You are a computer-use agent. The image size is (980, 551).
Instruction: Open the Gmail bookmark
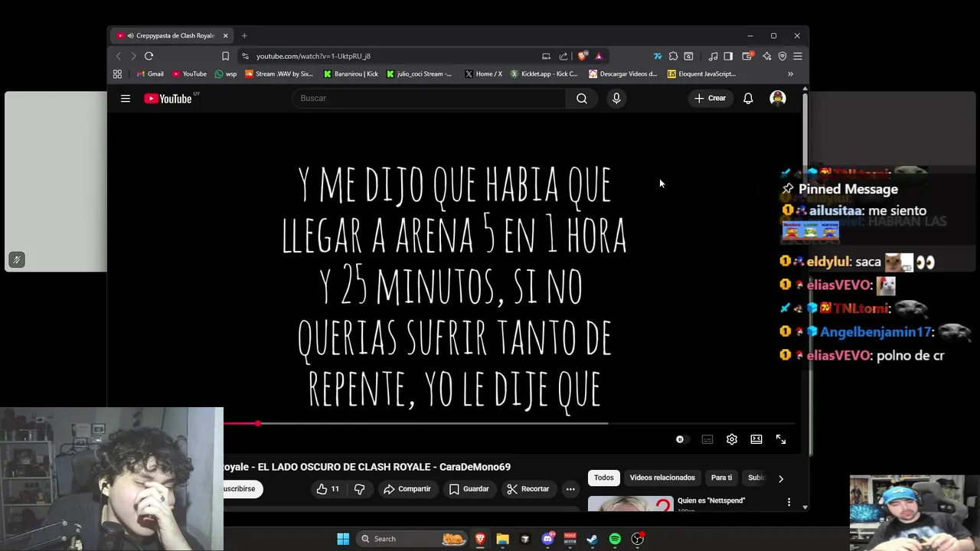coord(149,74)
